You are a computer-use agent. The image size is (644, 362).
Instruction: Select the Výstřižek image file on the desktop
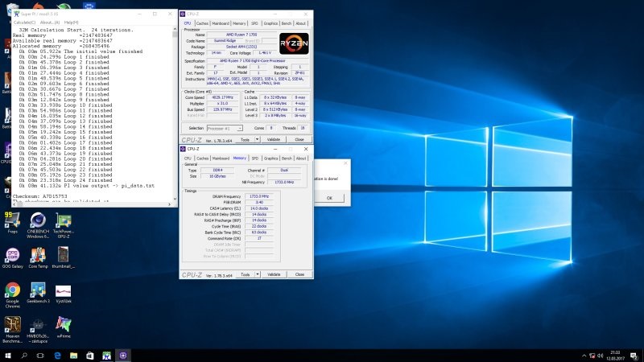point(64,293)
